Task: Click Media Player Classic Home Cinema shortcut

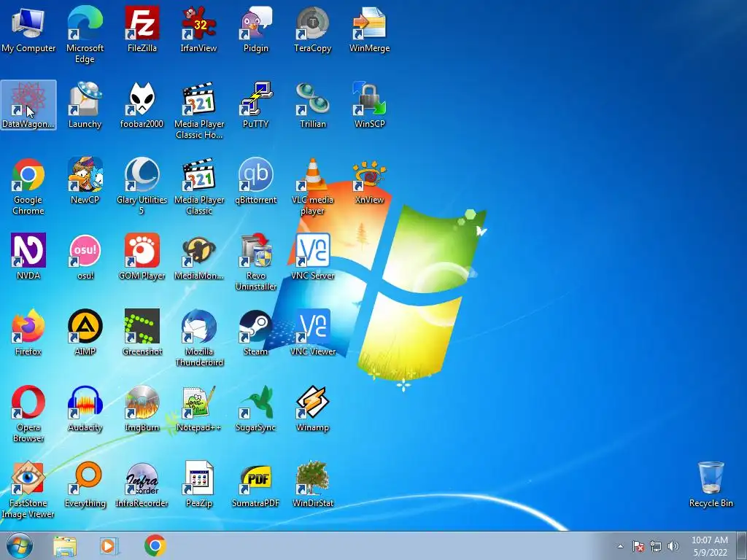Action: coord(198,111)
